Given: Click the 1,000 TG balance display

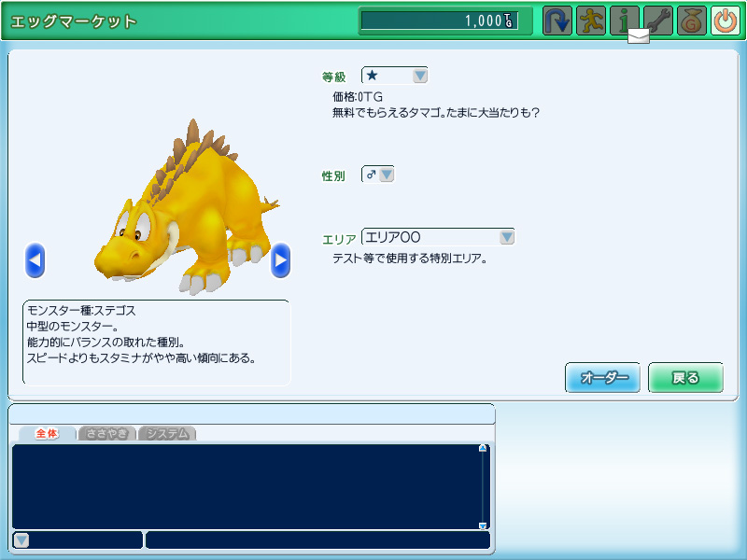Looking at the screenshot, I should tap(439, 21).
